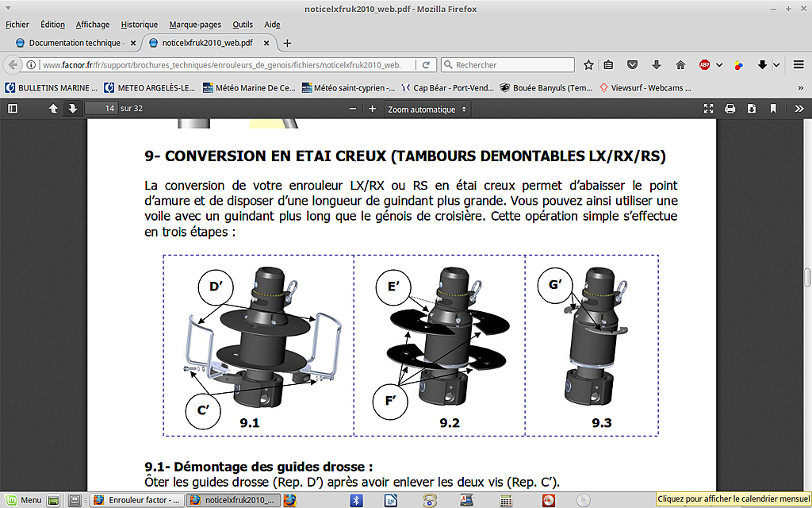Show bookmarks list icon
The image size is (812, 508).
click(608, 65)
